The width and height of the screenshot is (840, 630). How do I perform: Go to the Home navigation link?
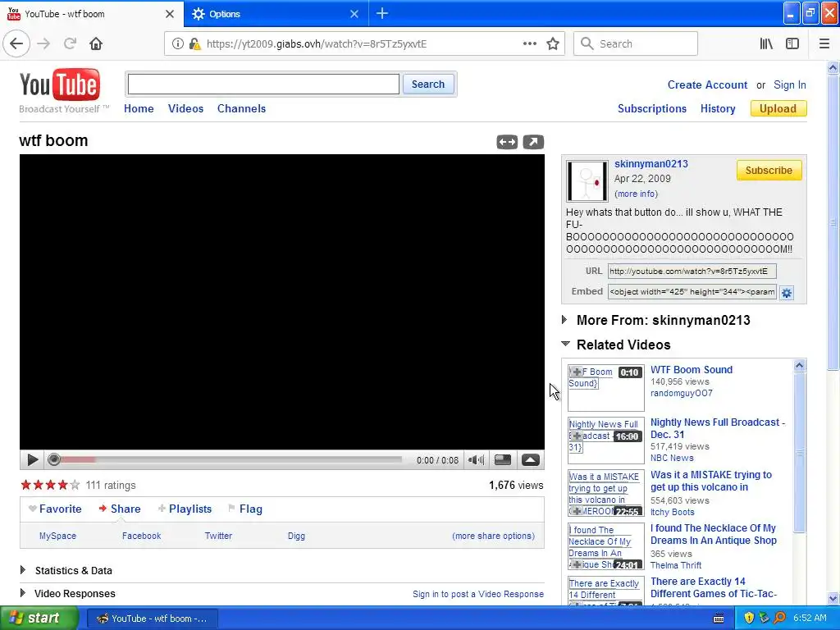point(139,109)
